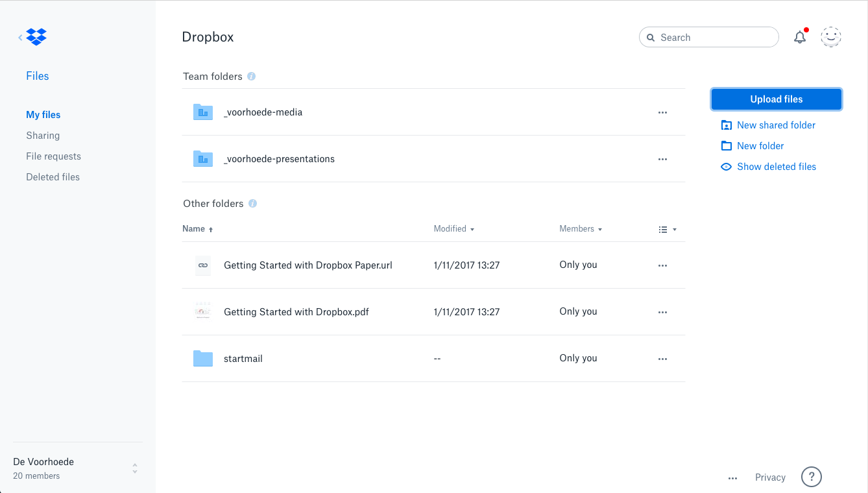The height and width of the screenshot is (493, 868).
Task: Open more options for _voorhoede-media
Action: click(662, 113)
